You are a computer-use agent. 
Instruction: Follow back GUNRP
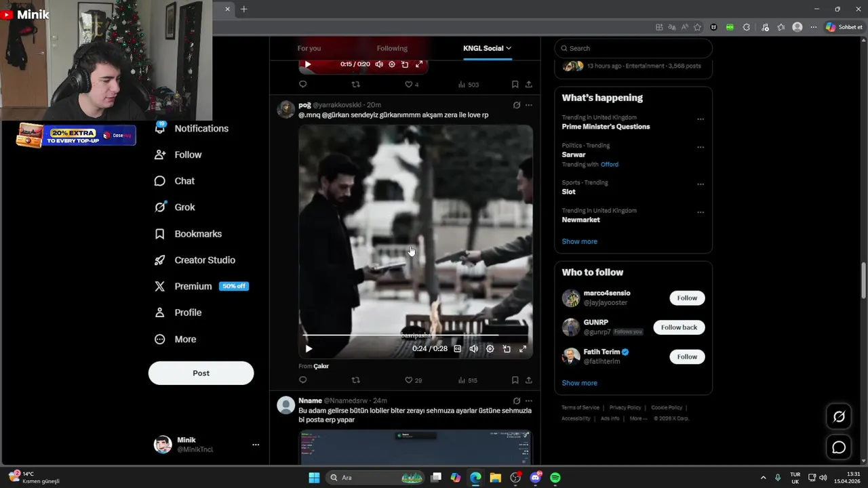coord(679,327)
